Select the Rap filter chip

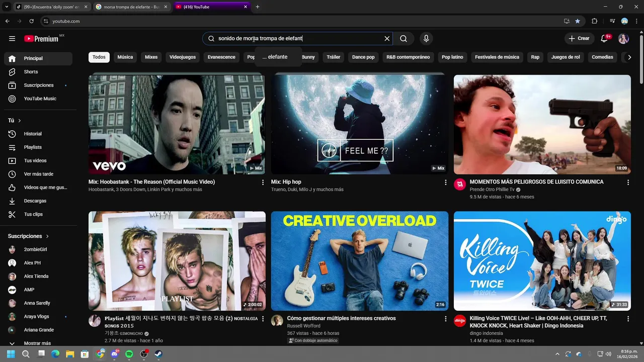click(535, 57)
